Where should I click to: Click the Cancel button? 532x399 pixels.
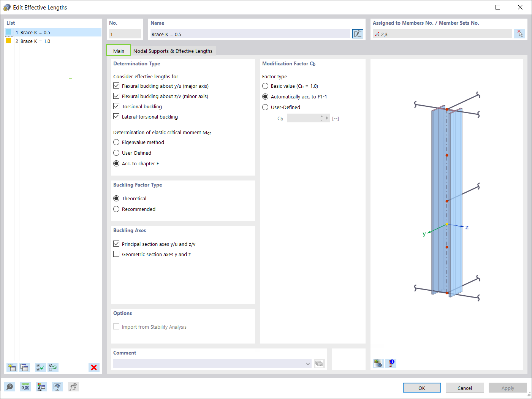coord(465,388)
